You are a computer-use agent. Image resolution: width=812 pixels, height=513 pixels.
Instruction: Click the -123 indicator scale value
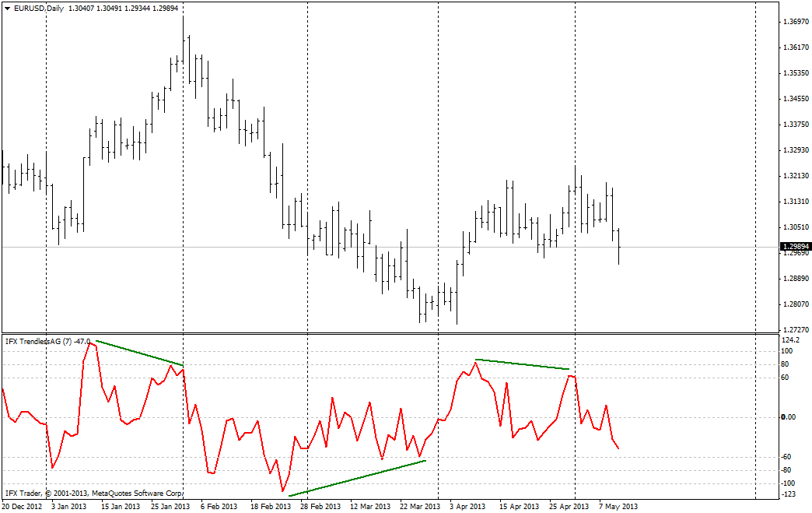790,495
